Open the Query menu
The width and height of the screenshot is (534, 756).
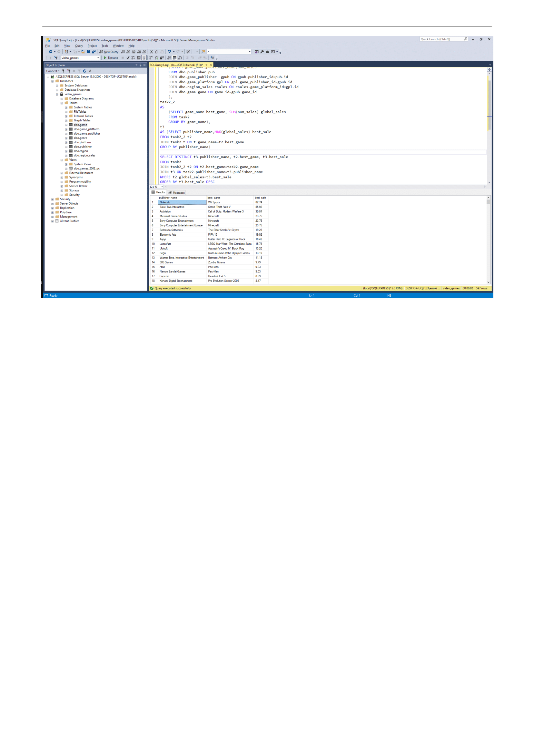[x=78, y=46]
